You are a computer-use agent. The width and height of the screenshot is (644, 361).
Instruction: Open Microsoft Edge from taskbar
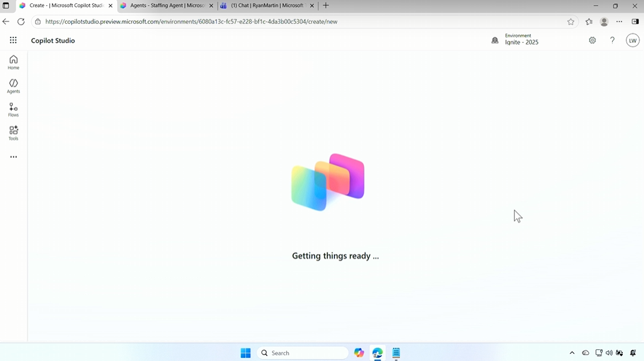pyautogui.click(x=377, y=353)
